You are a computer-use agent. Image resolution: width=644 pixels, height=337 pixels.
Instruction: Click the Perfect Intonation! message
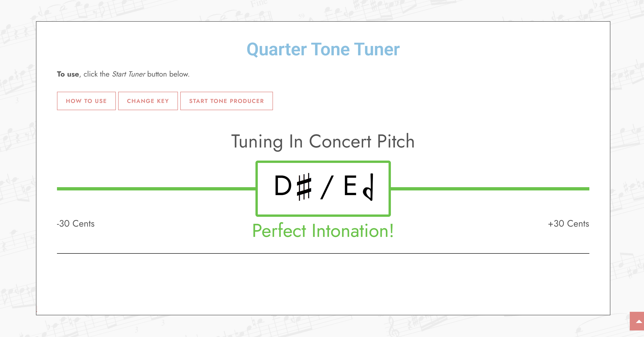tap(323, 231)
